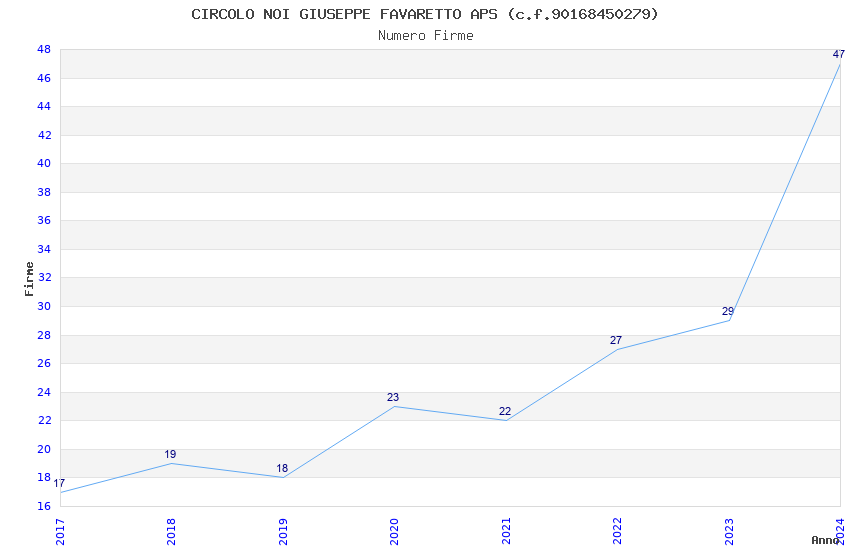The width and height of the screenshot is (850, 550).
Task: Click the x-axis year label 2024
Action: pyautogui.click(x=840, y=532)
